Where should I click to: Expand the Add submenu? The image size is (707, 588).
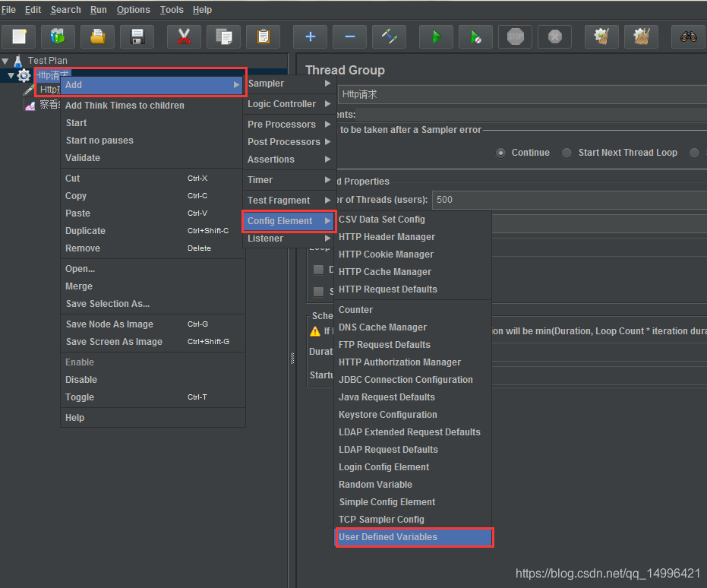pyautogui.click(x=153, y=85)
